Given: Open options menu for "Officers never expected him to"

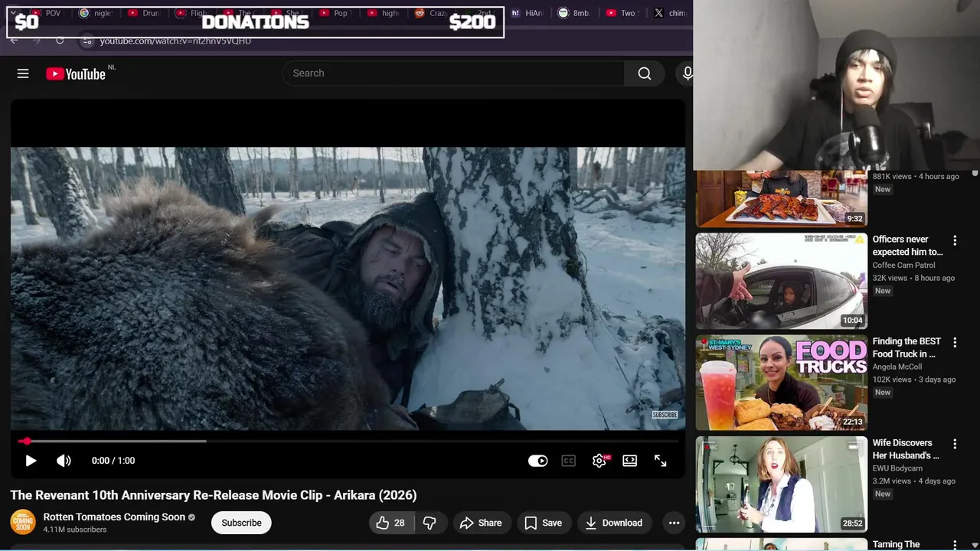Looking at the screenshot, I should tap(955, 240).
